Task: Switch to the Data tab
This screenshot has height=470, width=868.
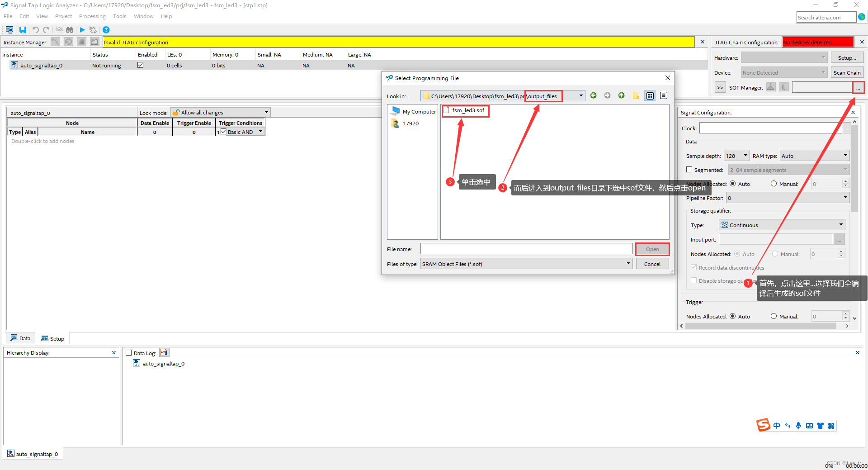Action: click(20, 338)
